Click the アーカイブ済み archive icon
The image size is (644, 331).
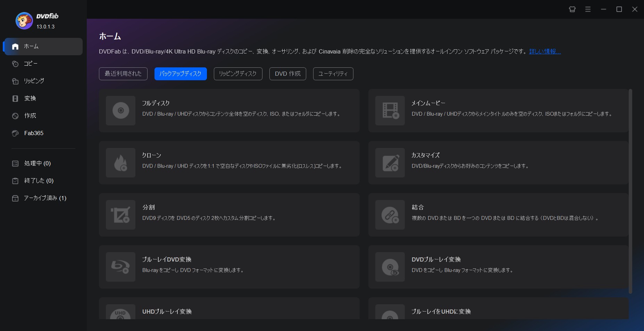(15, 198)
